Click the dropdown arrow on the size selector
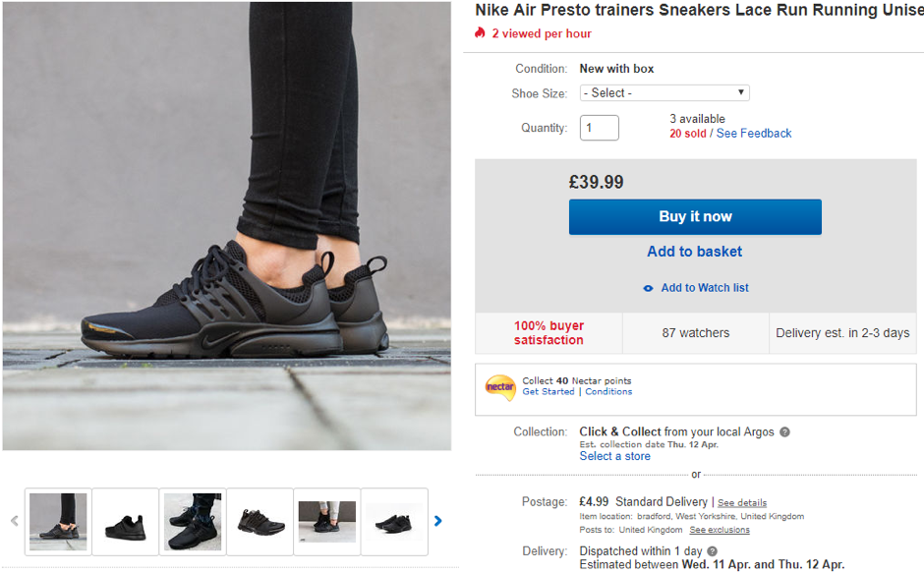 point(738,91)
